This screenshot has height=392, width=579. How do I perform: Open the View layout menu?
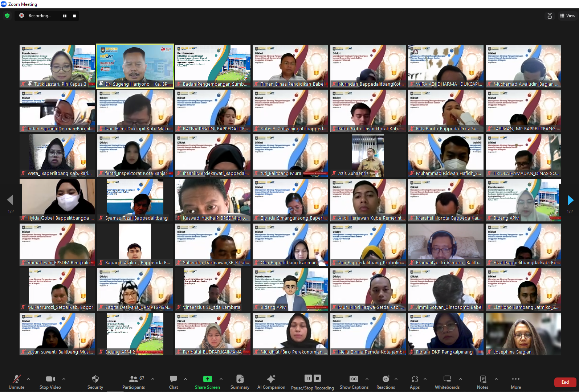pos(567,16)
